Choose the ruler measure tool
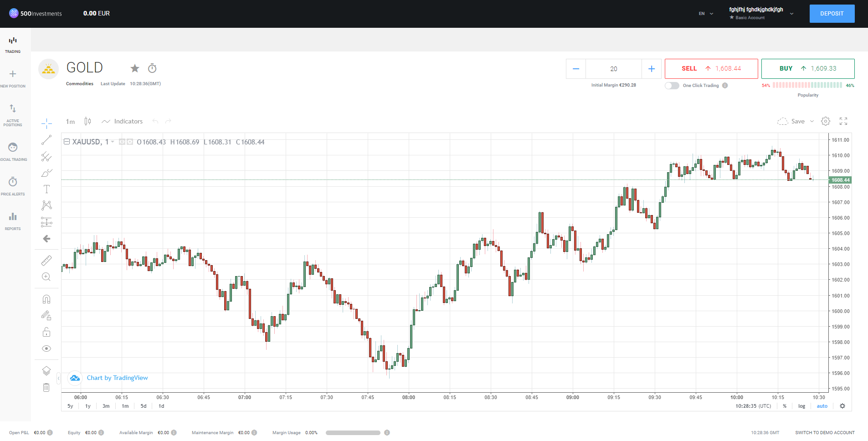This screenshot has width=868, height=441. (x=46, y=261)
